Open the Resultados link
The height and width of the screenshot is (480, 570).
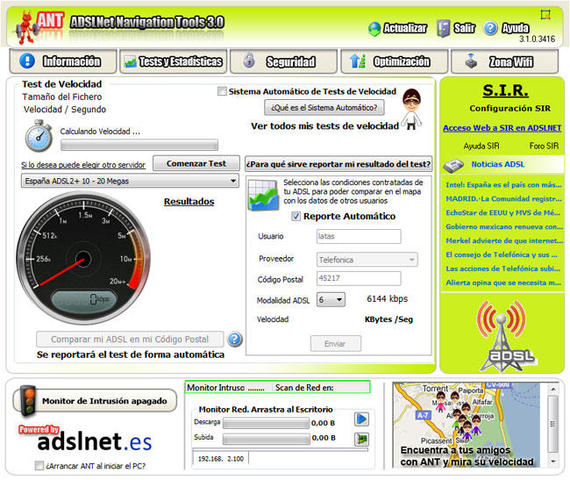(189, 201)
